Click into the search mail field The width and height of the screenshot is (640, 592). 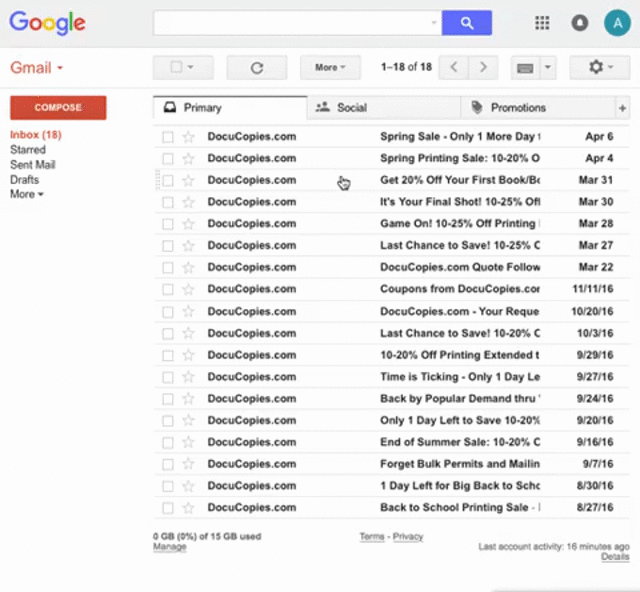click(x=290, y=23)
